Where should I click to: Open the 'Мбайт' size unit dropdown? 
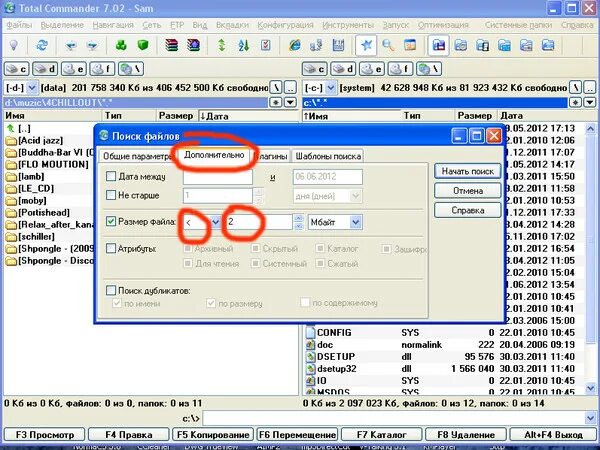356,222
